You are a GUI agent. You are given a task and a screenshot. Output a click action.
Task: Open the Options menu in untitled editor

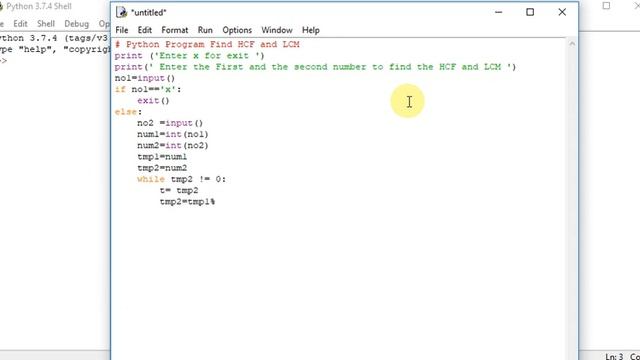point(237,30)
